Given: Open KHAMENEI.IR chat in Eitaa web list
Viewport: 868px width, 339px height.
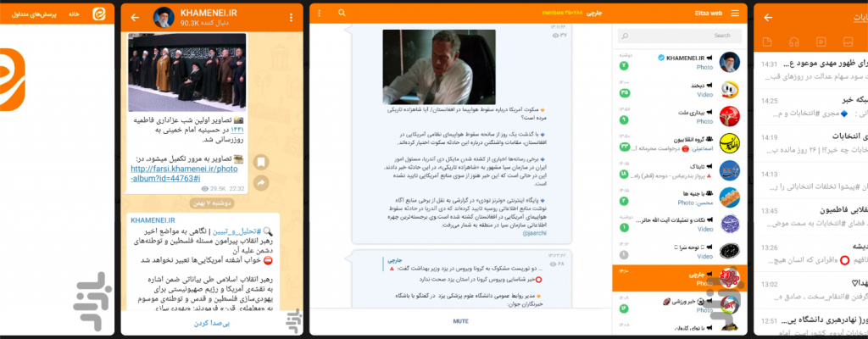Looking at the screenshot, I should [680, 62].
